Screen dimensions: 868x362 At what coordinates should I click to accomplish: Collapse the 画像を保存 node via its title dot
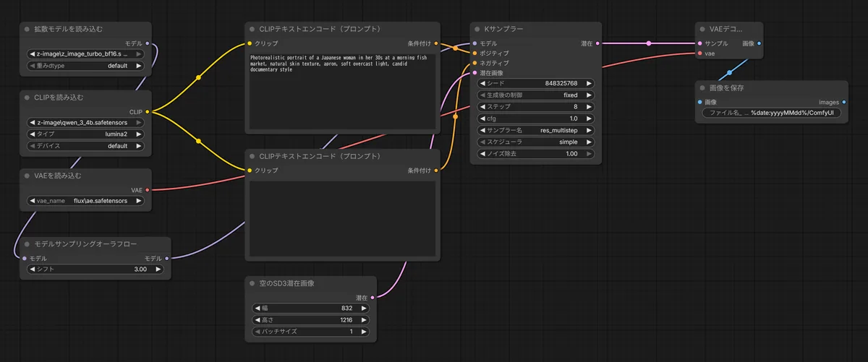coord(702,88)
